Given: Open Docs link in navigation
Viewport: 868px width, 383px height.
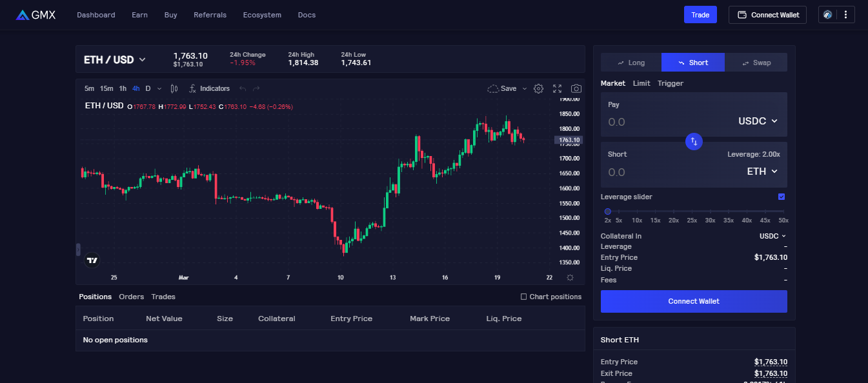Looking at the screenshot, I should (x=307, y=15).
